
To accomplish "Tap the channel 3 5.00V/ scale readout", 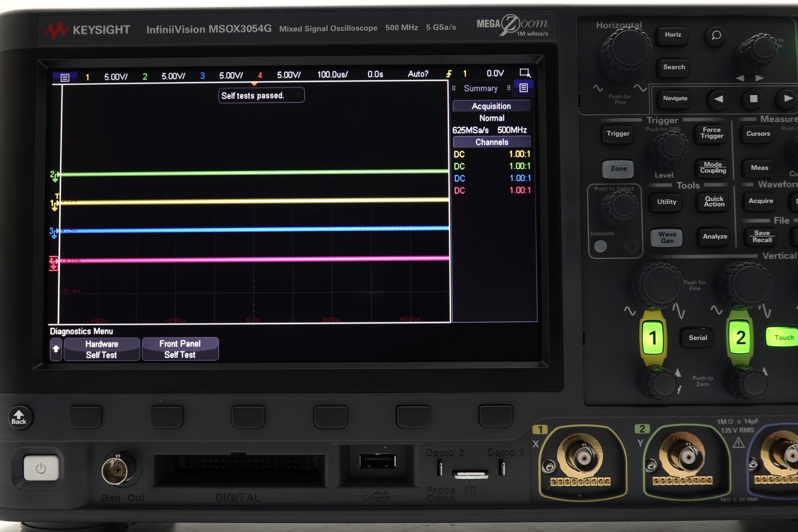I will pos(231,76).
